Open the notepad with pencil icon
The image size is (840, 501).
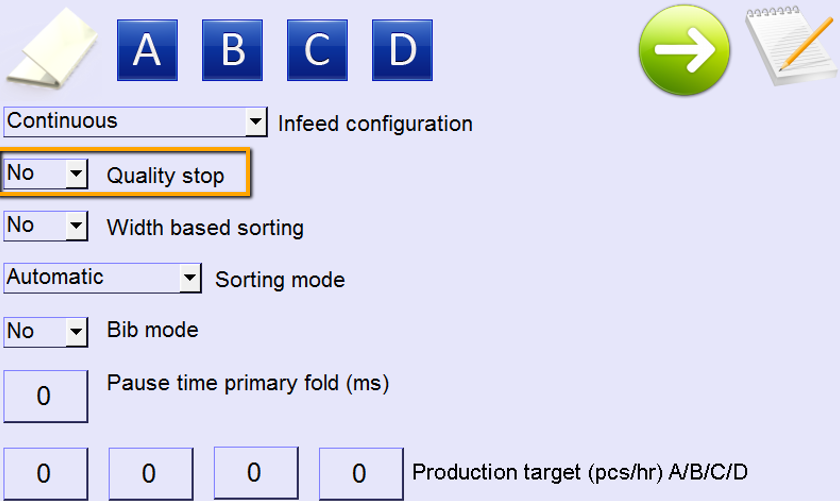(790, 47)
